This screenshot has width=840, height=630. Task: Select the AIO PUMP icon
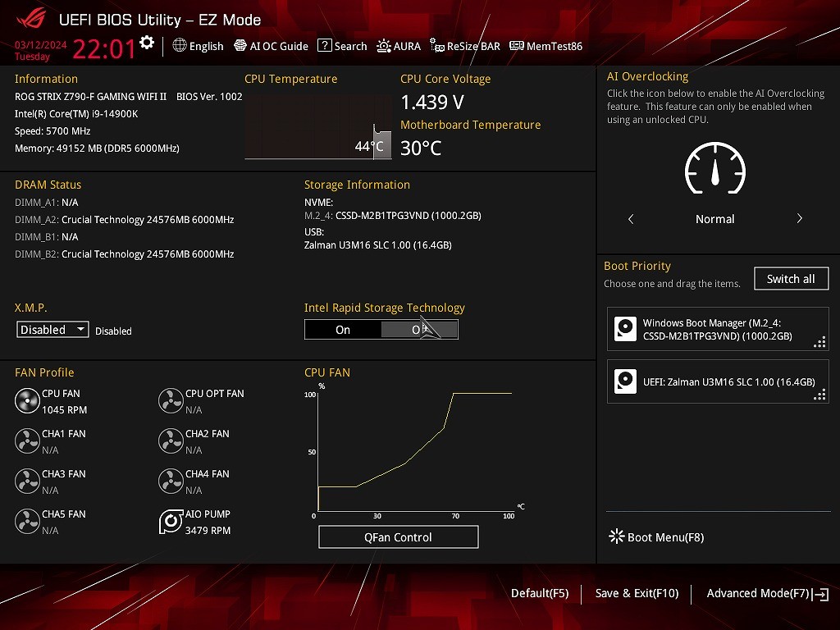click(171, 522)
